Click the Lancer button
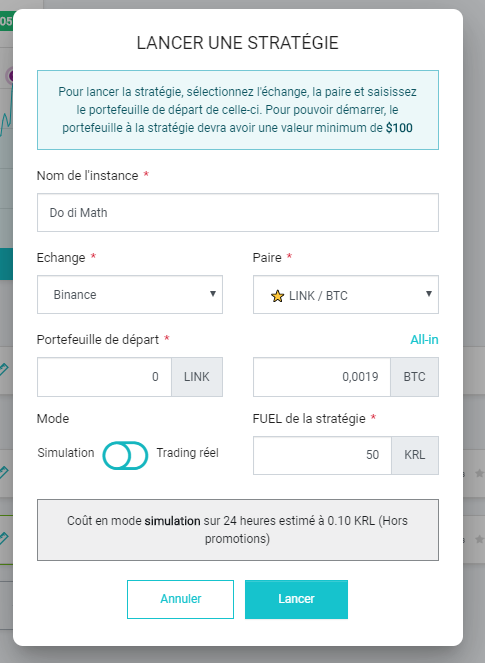The height and width of the screenshot is (663, 485). [296, 599]
